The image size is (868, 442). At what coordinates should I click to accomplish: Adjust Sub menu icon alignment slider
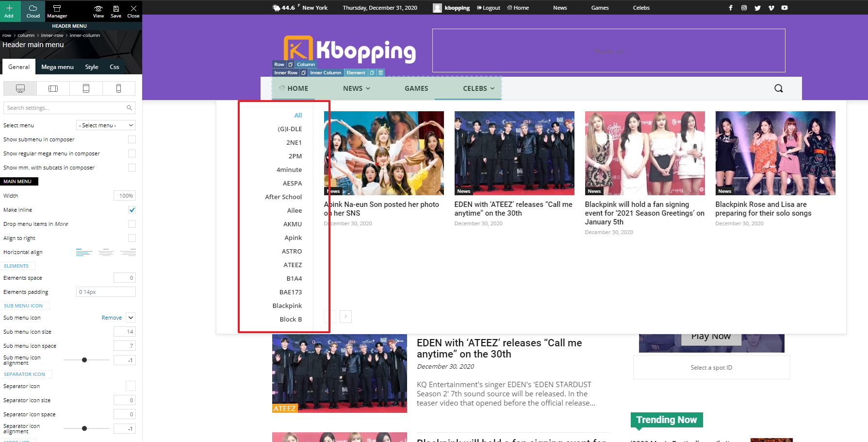click(x=84, y=360)
